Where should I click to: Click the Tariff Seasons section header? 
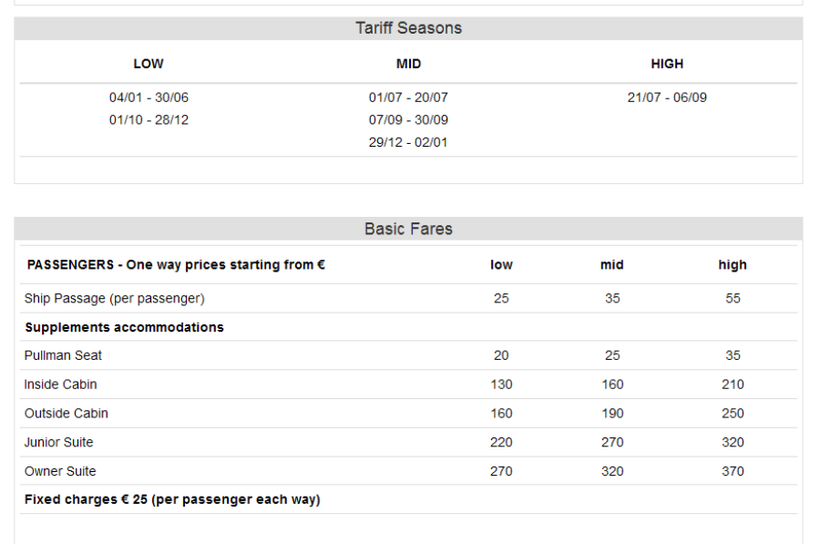[408, 28]
